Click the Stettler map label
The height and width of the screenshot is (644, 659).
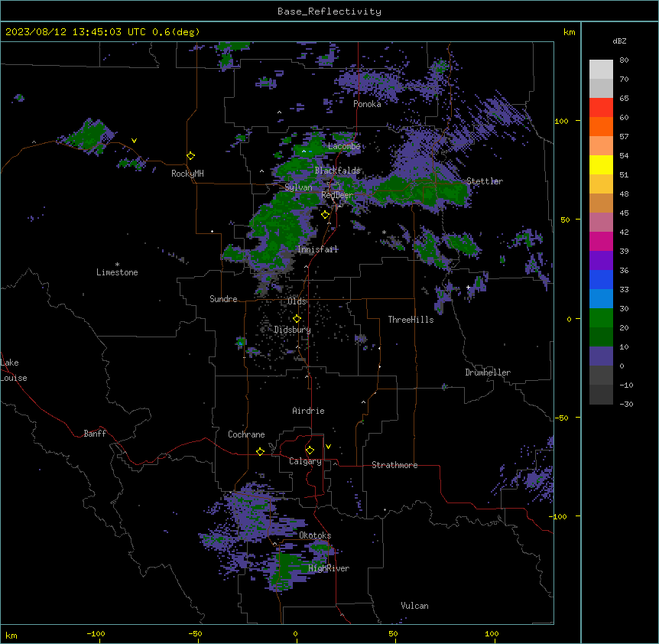485,181
